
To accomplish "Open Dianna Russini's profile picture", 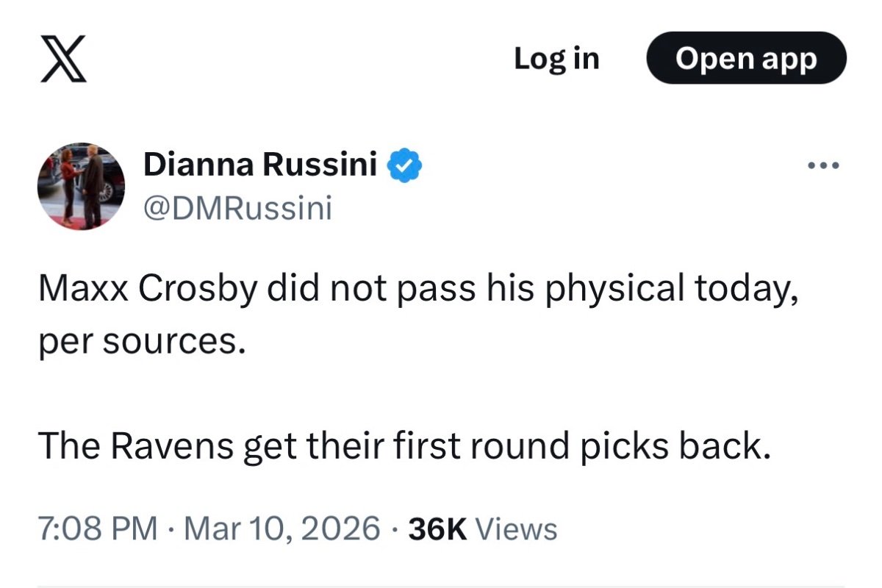I will (82, 187).
